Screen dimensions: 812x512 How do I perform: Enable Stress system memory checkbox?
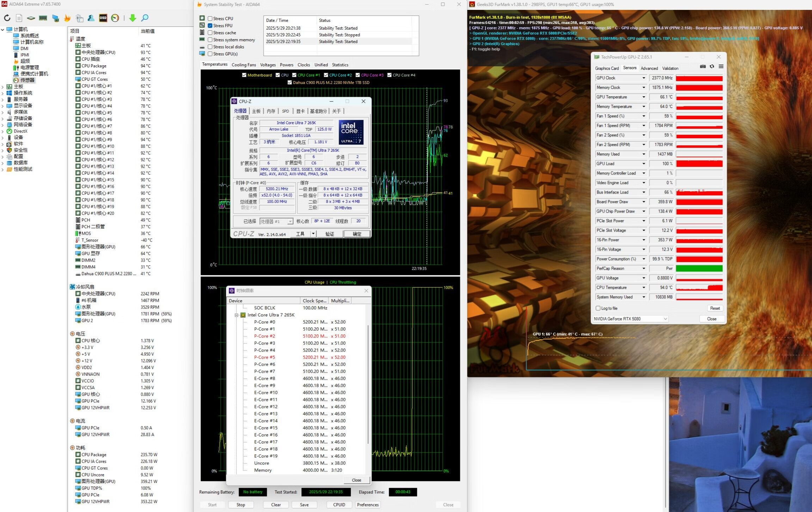[210, 39]
